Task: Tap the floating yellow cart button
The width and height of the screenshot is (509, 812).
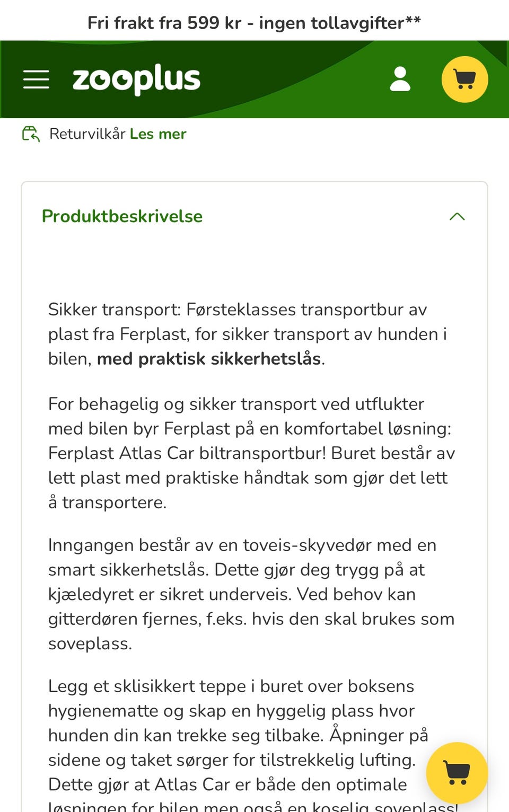Action: [x=457, y=773]
